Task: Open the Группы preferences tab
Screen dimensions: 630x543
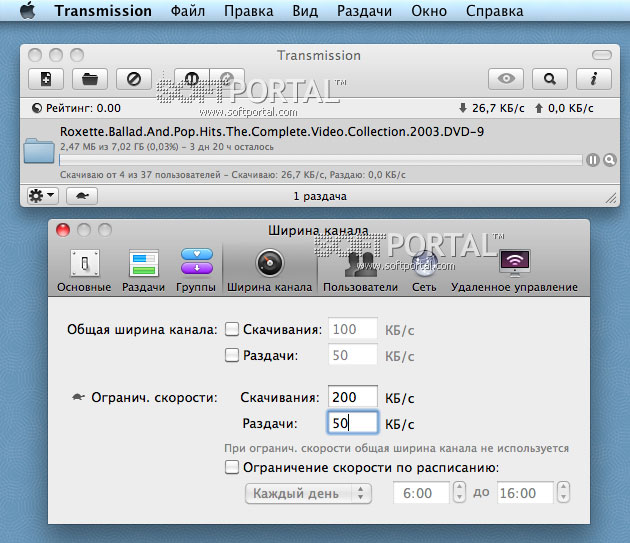Action: 196,270
